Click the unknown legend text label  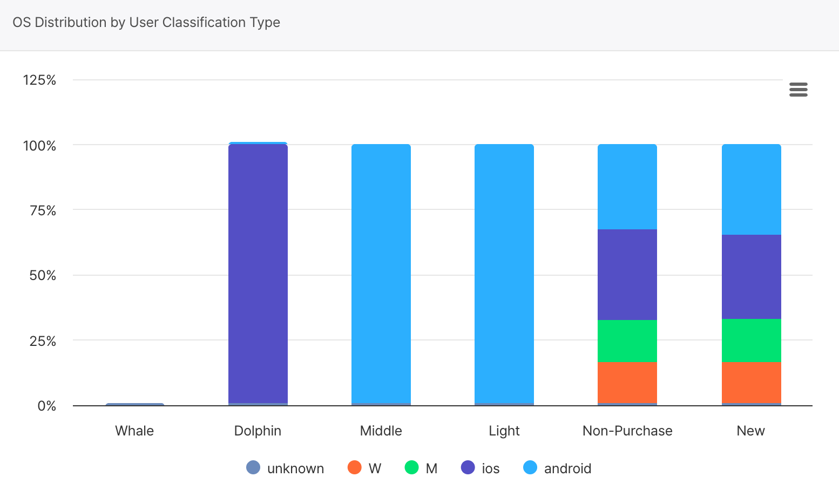click(x=295, y=468)
